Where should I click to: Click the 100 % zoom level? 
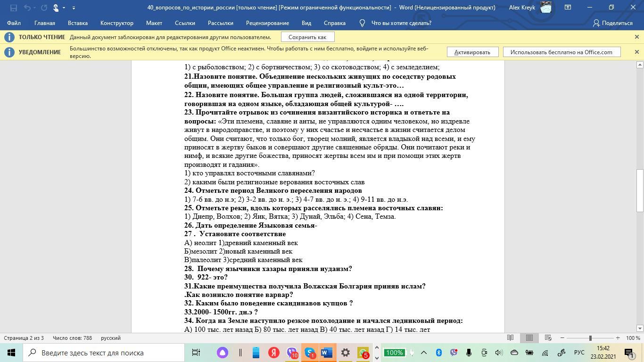(633, 338)
